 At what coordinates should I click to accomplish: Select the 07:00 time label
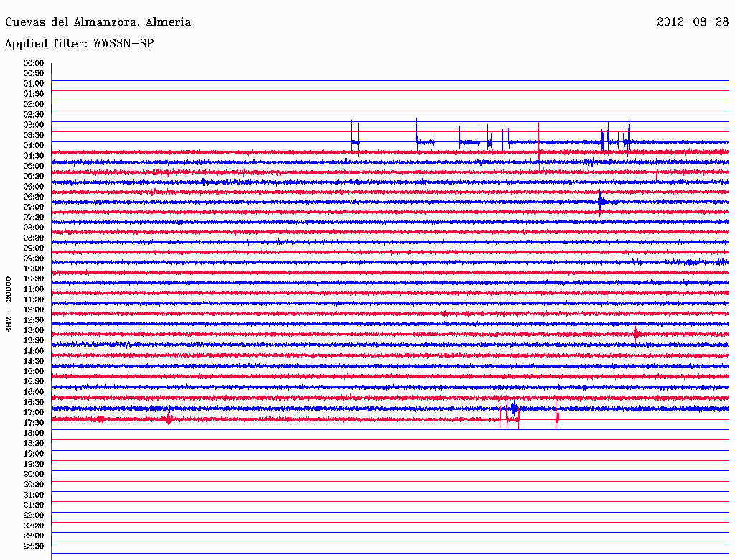coord(34,207)
